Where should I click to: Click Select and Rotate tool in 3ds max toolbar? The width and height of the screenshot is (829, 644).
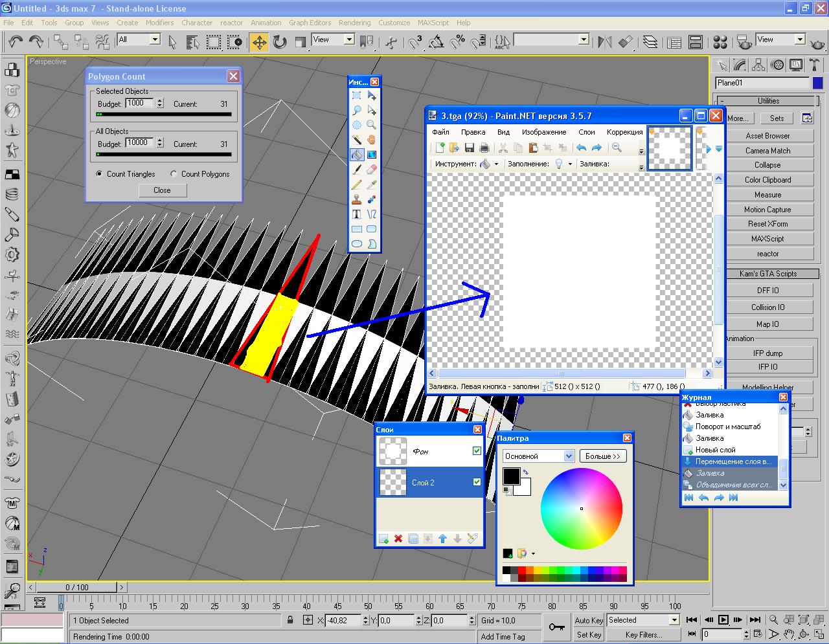click(x=280, y=42)
